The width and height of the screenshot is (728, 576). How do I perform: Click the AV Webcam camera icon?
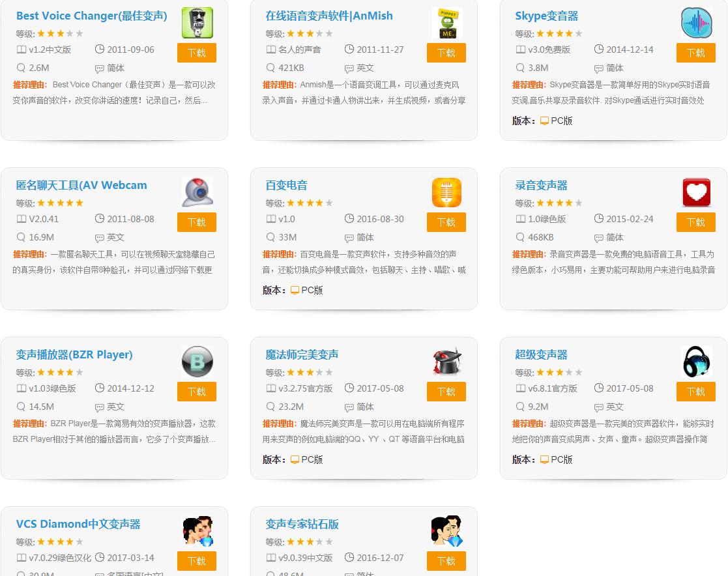197,192
